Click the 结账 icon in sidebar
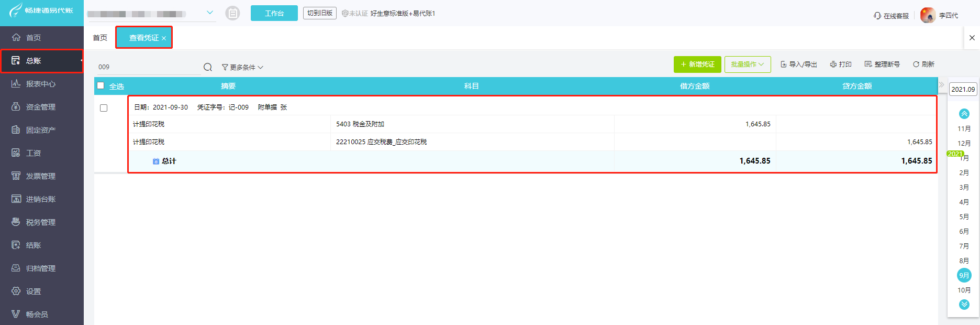Viewport: 980px width, 325px height. click(x=16, y=245)
